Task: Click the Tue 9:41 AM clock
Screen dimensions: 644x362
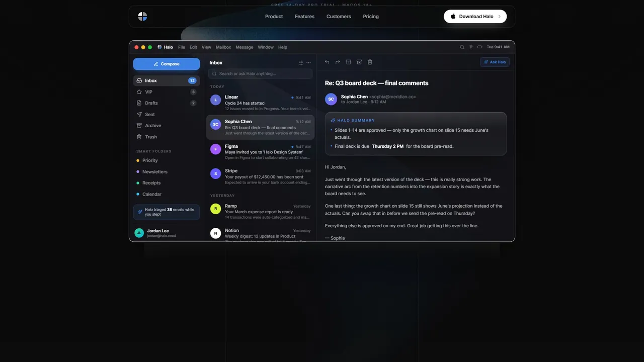Action: click(x=498, y=47)
